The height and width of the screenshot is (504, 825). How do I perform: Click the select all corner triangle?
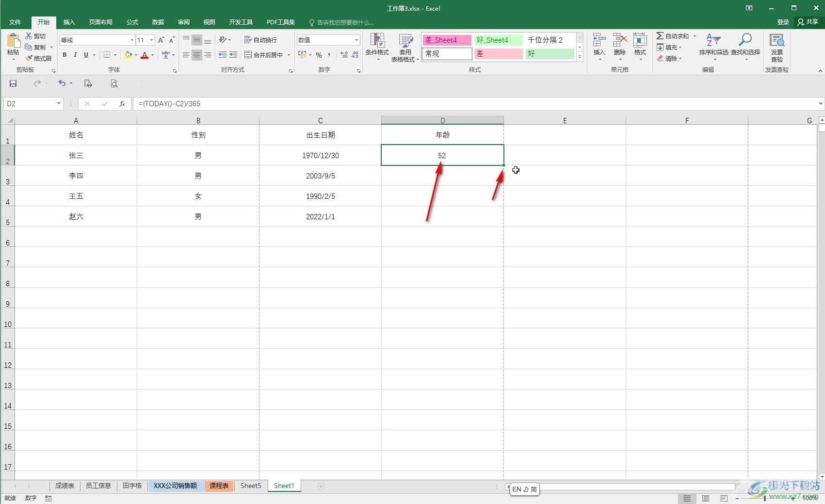(10, 120)
